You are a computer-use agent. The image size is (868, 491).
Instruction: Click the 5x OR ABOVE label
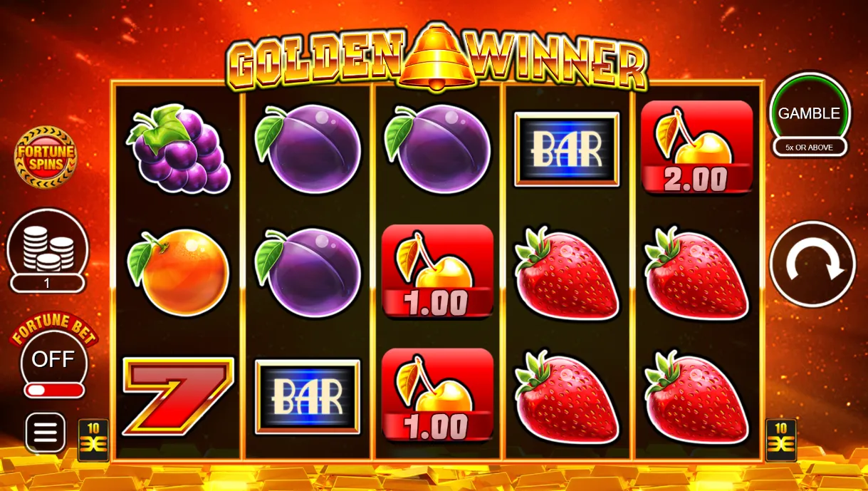click(810, 148)
